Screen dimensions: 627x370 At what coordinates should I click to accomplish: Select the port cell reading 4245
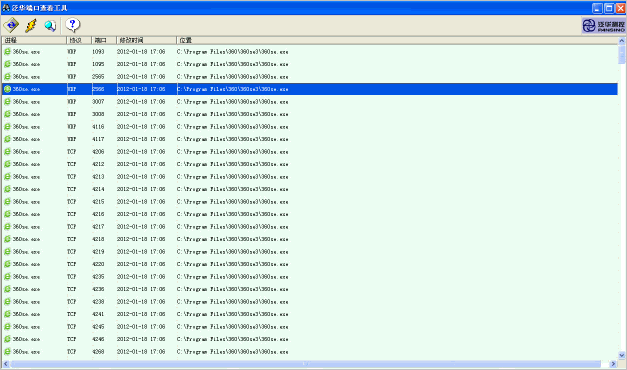[x=98, y=326]
